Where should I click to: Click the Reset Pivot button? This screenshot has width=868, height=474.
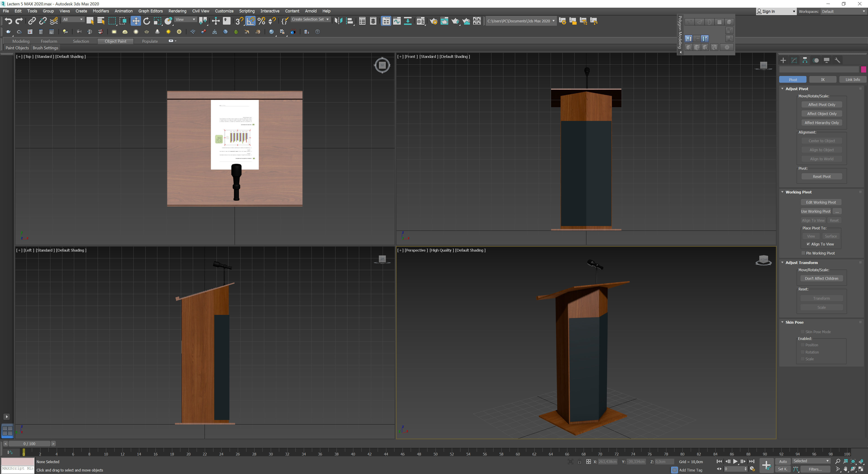coord(821,177)
